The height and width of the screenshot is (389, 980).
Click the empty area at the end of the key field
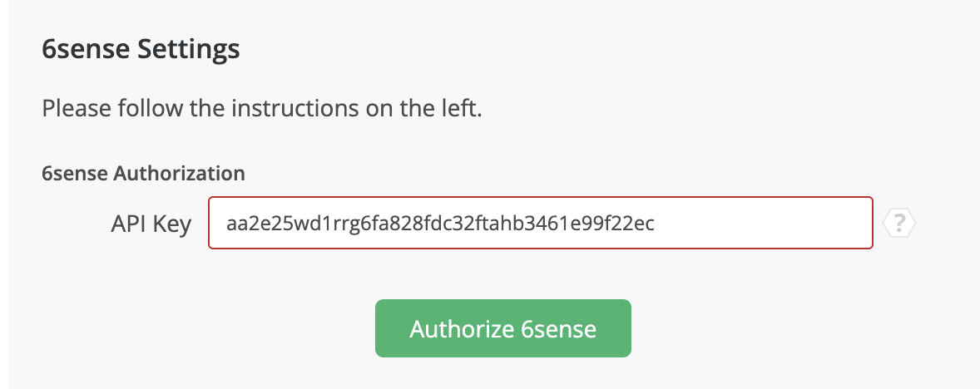[x=763, y=223]
